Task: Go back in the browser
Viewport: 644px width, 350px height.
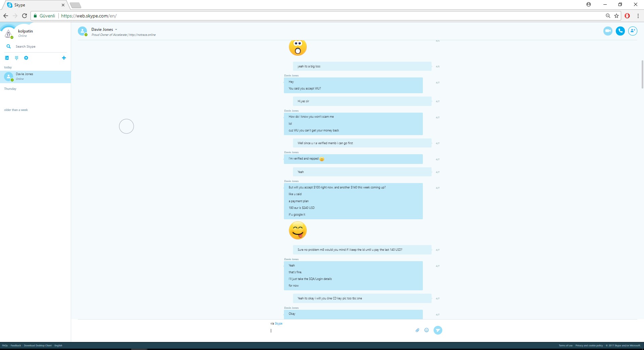Action: 6,16
